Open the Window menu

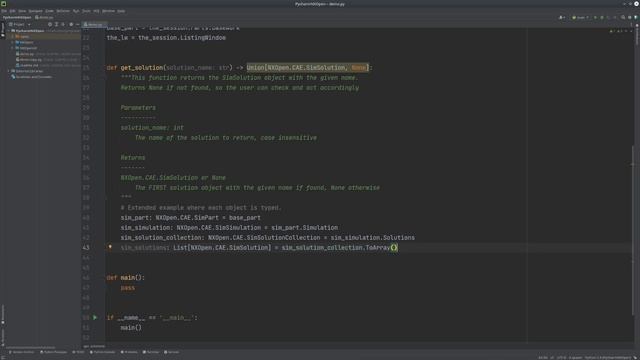(108, 11)
